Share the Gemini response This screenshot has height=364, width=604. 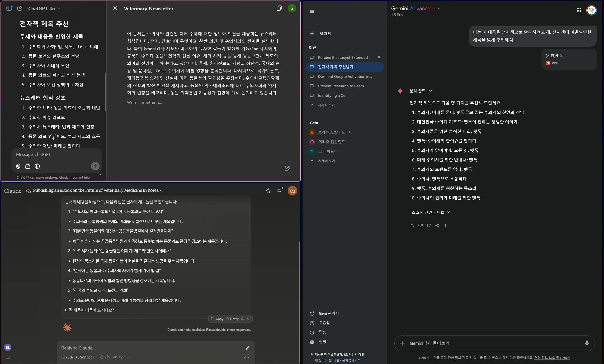point(437,226)
